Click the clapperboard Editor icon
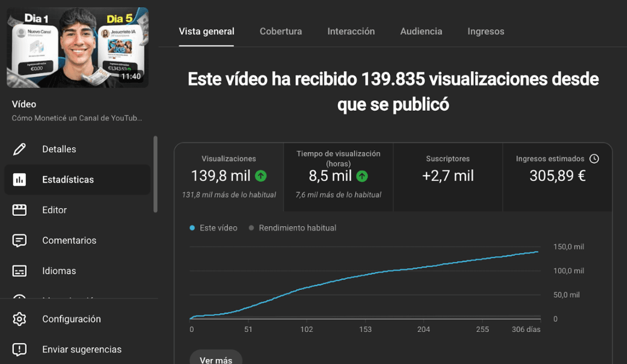Image resolution: width=627 pixels, height=364 pixels. point(20,210)
